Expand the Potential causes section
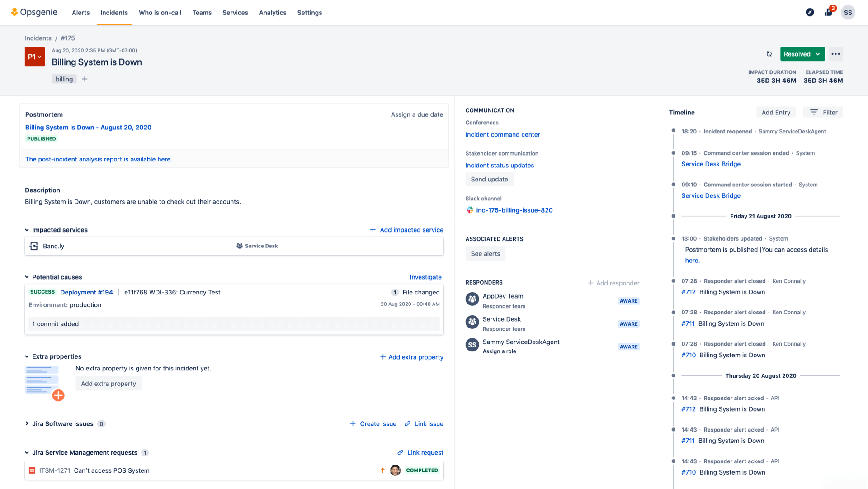The height and width of the screenshot is (489, 868). (27, 277)
